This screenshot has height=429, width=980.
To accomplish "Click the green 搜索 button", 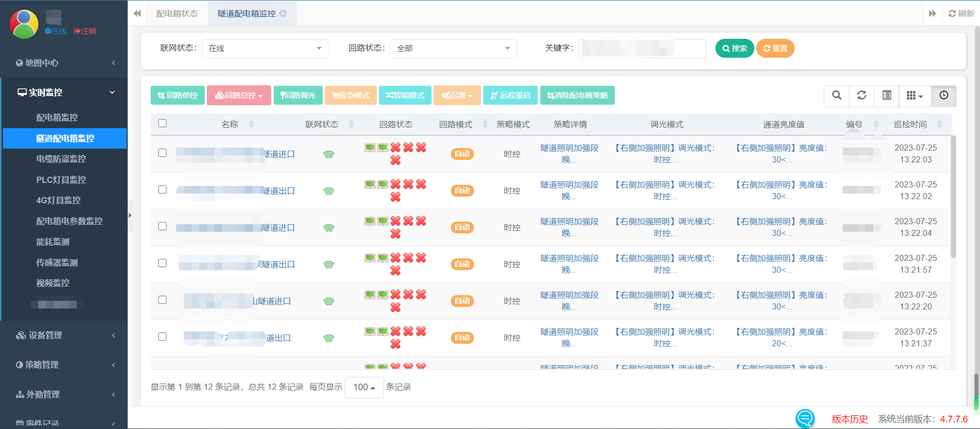I will (x=734, y=49).
